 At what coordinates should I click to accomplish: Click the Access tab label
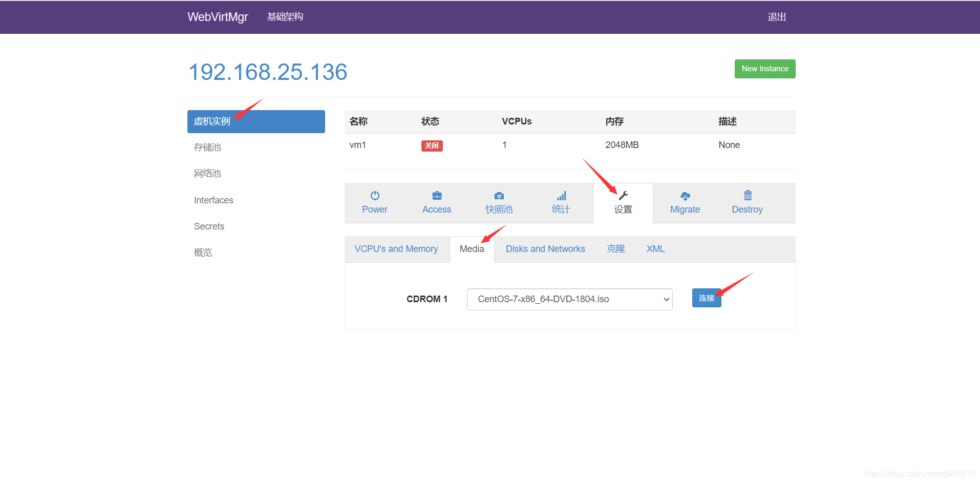[x=437, y=209]
